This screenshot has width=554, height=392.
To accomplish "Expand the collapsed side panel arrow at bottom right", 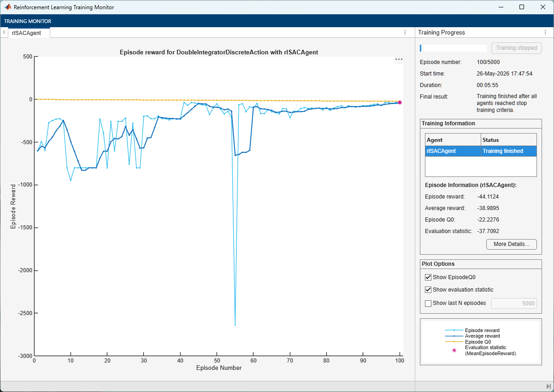I will pos(548,386).
